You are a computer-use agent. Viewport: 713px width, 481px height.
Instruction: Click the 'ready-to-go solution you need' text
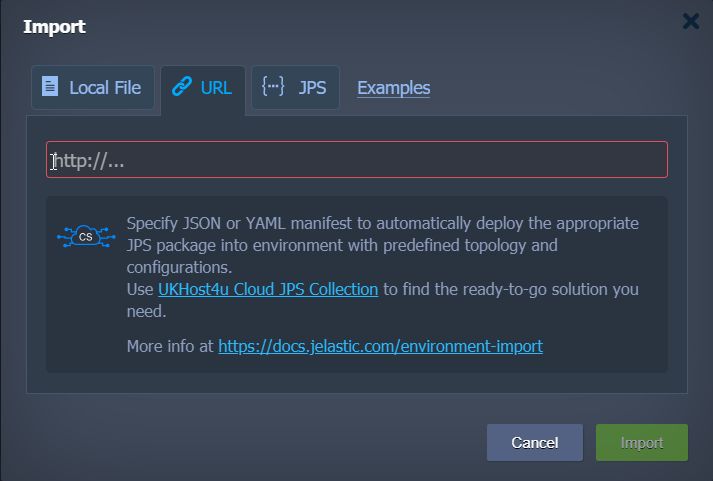pos(382,300)
